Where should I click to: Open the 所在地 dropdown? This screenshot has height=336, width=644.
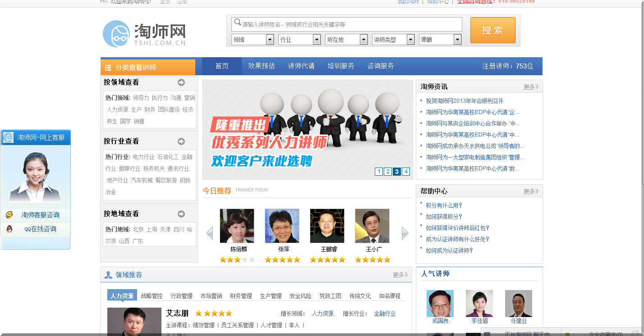click(x=346, y=40)
